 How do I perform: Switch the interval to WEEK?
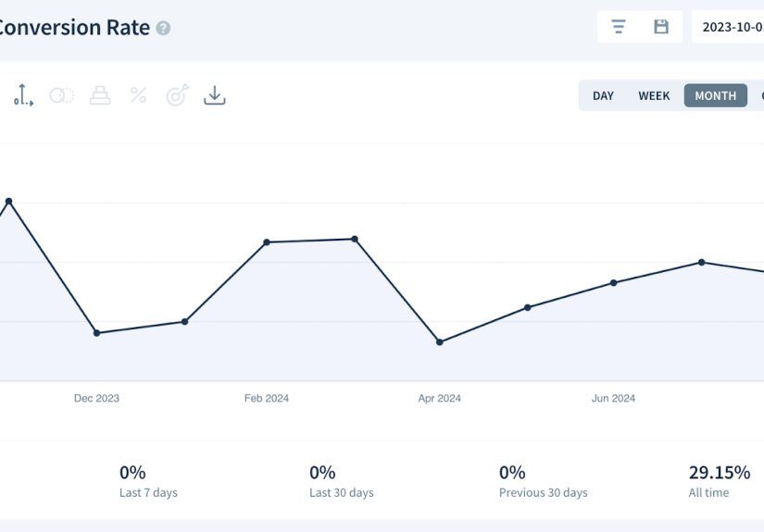pyautogui.click(x=654, y=96)
